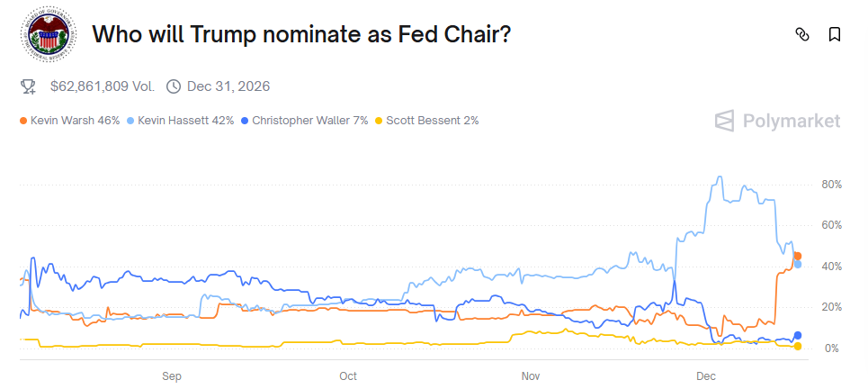Click the Oct label on the time axis

(x=348, y=375)
